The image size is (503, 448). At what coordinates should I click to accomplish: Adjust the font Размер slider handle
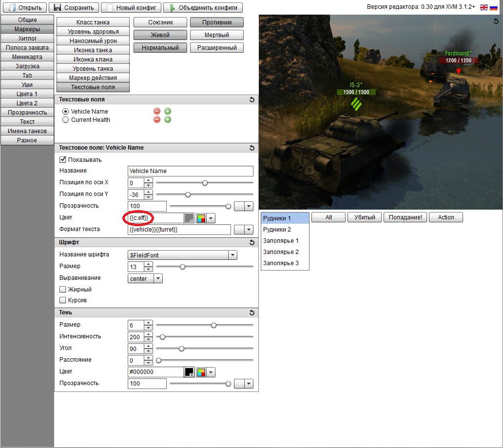click(x=182, y=267)
